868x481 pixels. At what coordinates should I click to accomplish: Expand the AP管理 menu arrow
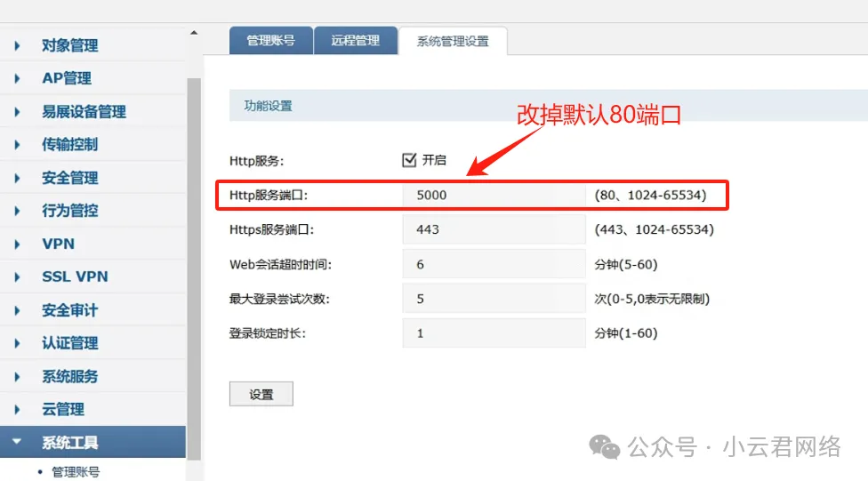tap(17, 78)
